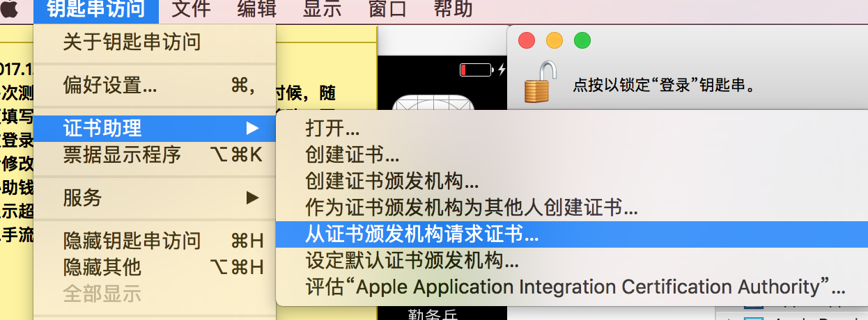Minimize window using the yellow button

[554, 40]
